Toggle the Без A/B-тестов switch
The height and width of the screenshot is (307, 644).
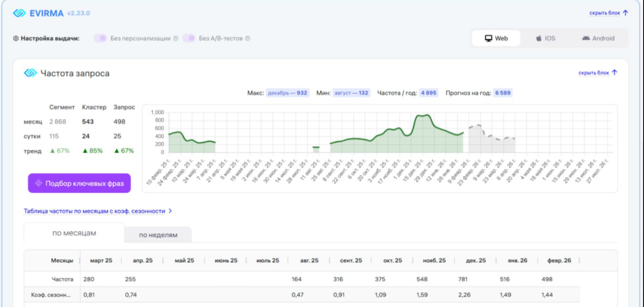click(x=189, y=39)
